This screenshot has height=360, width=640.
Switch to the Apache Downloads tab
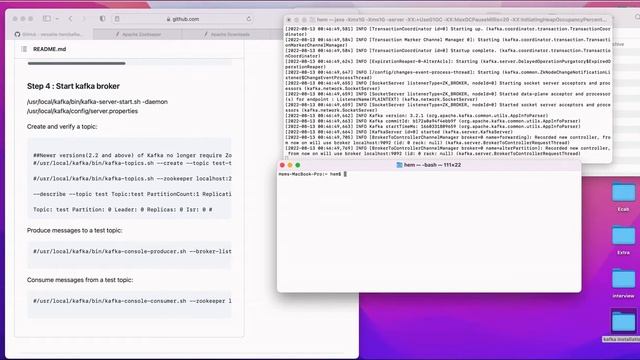pos(227,34)
